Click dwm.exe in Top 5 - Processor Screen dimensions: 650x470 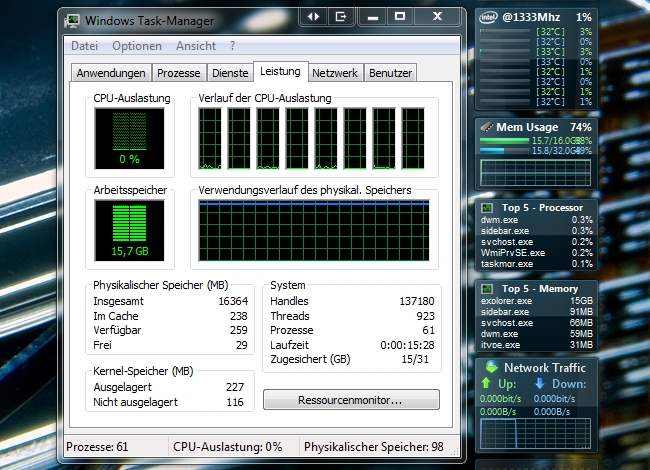pyautogui.click(x=500, y=220)
